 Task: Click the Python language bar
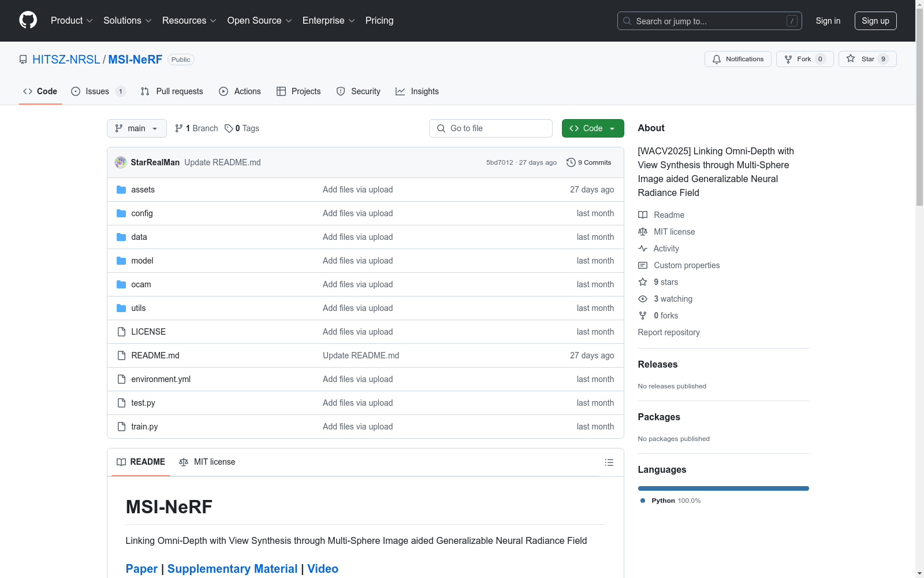[724, 488]
